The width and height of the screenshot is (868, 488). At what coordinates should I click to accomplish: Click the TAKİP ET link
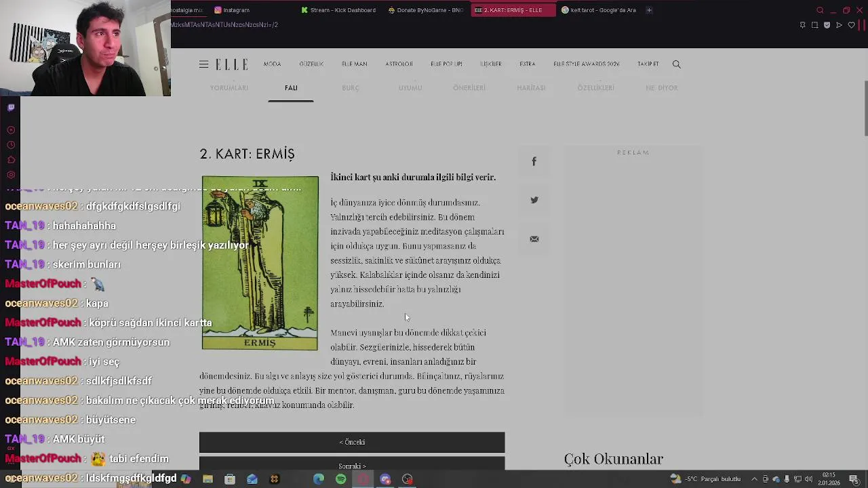click(x=648, y=64)
